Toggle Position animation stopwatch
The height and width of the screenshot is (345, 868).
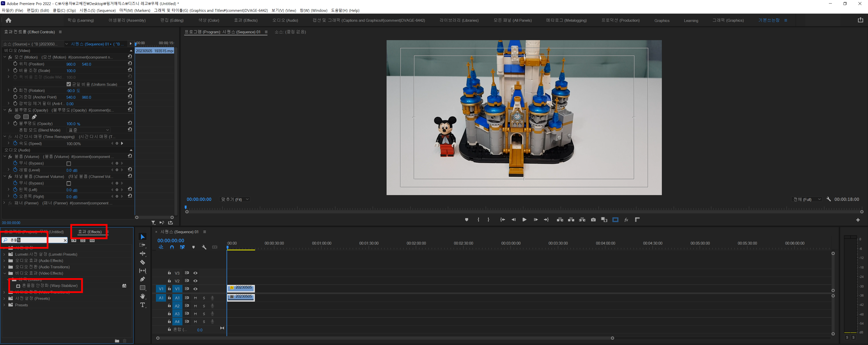tap(15, 64)
